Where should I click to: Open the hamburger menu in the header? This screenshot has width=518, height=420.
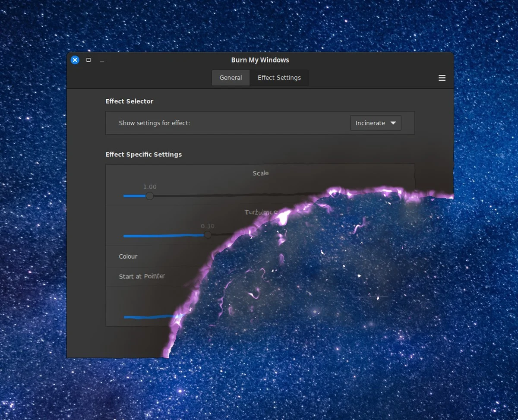[x=442, y=78]
